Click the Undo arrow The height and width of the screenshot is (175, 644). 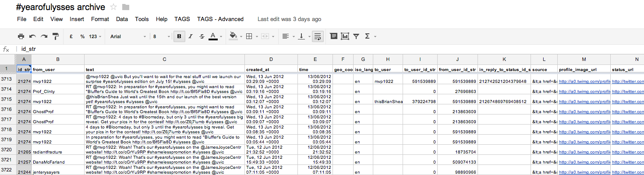coord(33,36)
